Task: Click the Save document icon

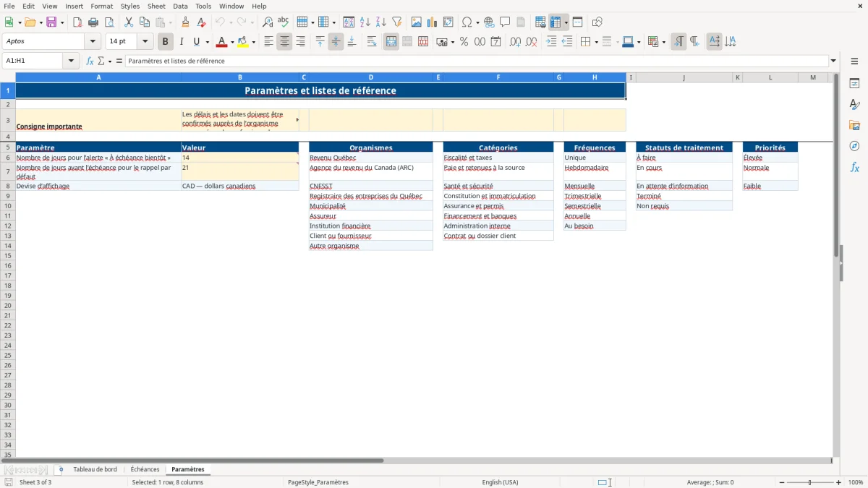Action: (51, 22)
